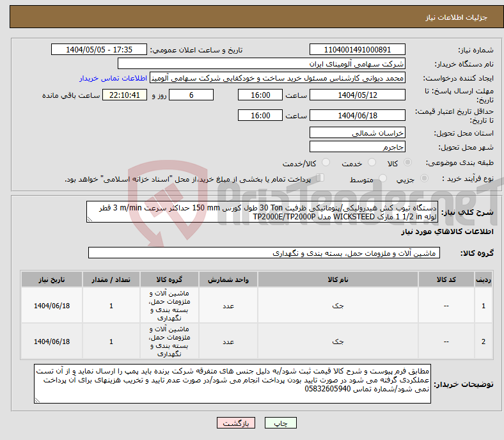The image size is (504, 440).
Task: Click the delivery city field جاجرم
Action: pos(357,147)
